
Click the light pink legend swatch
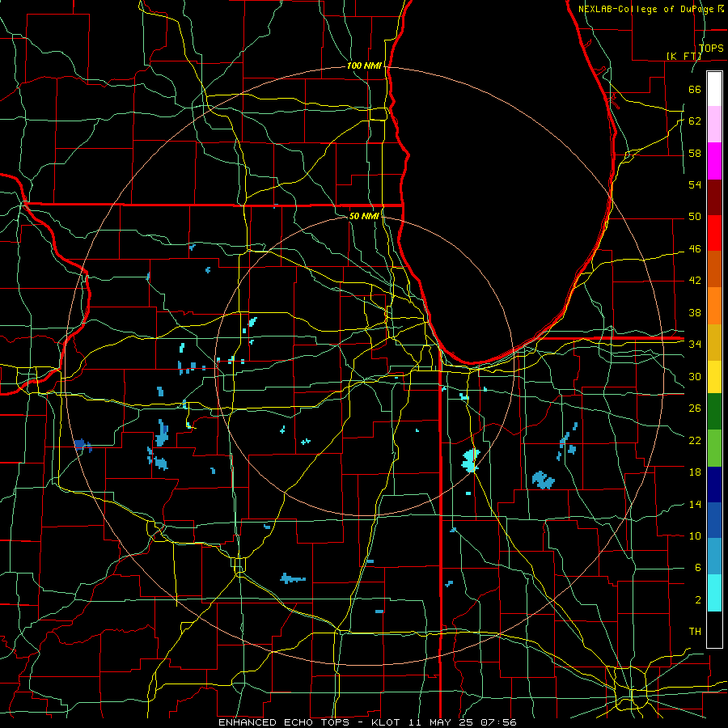[x=714, y=124]
